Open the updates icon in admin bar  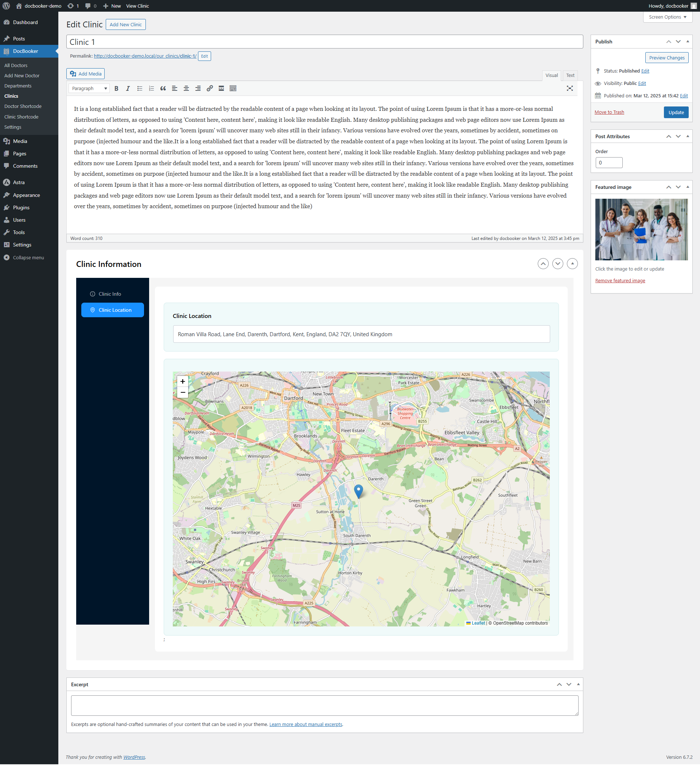(x=73, y=6)
